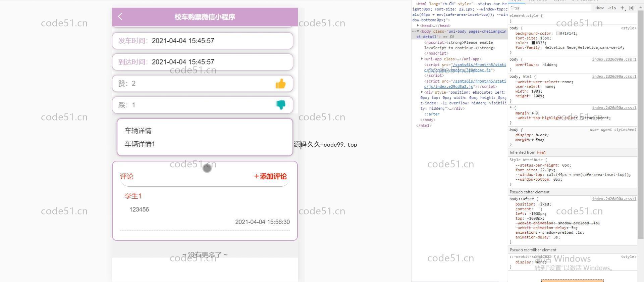Click the width: 100% declaration
The height and width of the screenshot is (282, 644).
click(x=529, y=91)
